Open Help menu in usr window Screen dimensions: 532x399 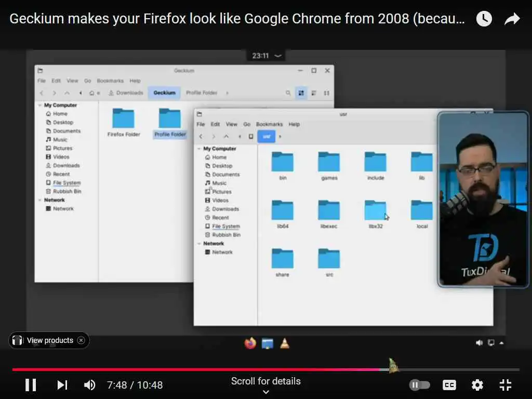click(x=294, y=124)
